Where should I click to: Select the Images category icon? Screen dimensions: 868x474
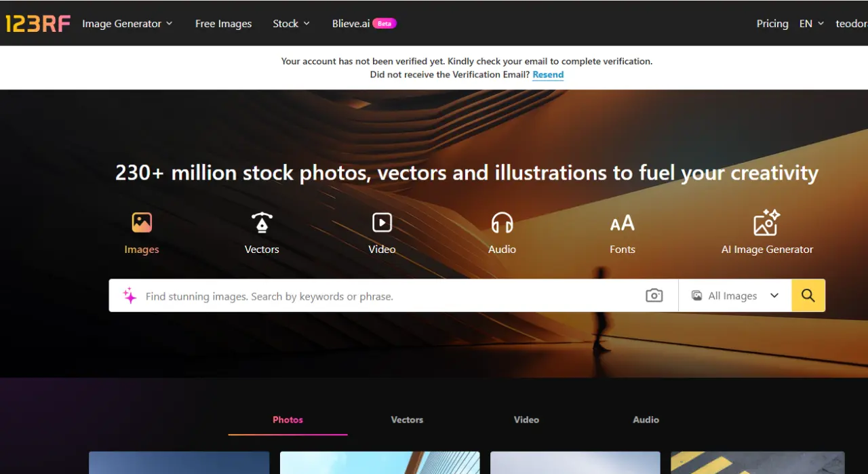[x=142, y=222]
